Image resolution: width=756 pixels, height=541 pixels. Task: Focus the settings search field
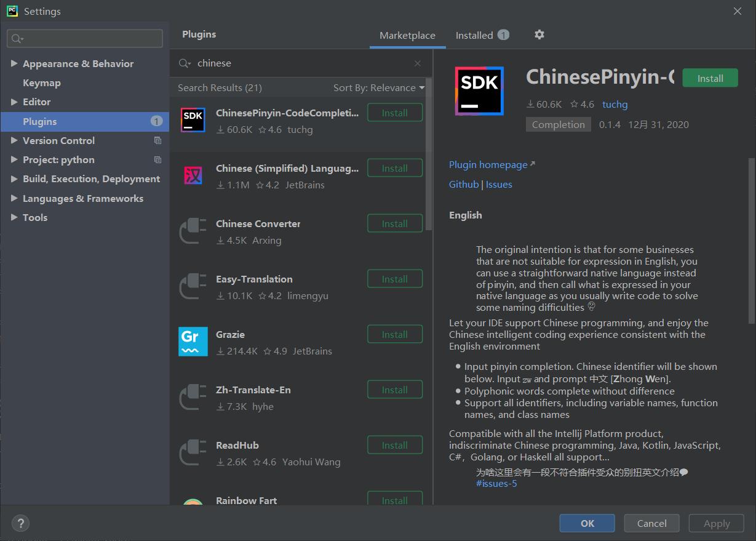tap(85, 39)
